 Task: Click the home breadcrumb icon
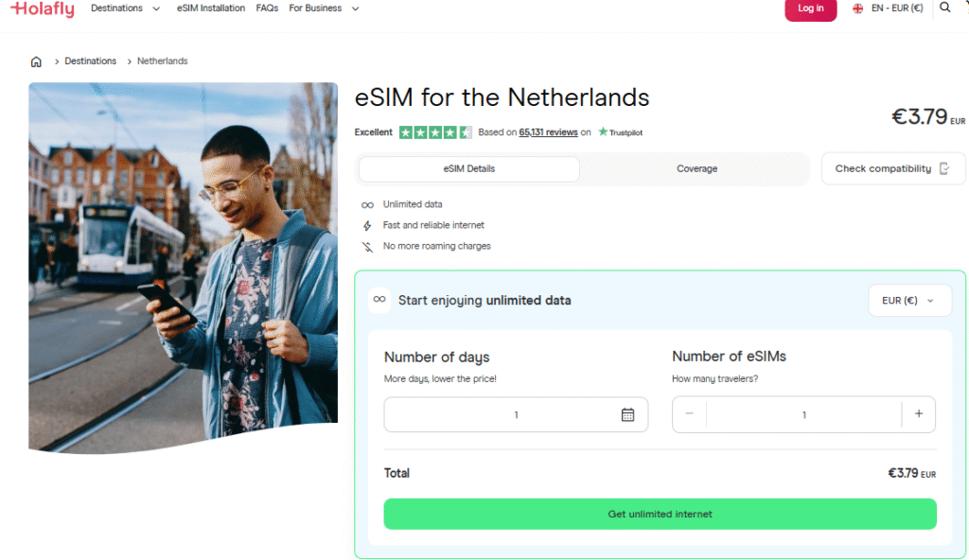pos(36,60)
